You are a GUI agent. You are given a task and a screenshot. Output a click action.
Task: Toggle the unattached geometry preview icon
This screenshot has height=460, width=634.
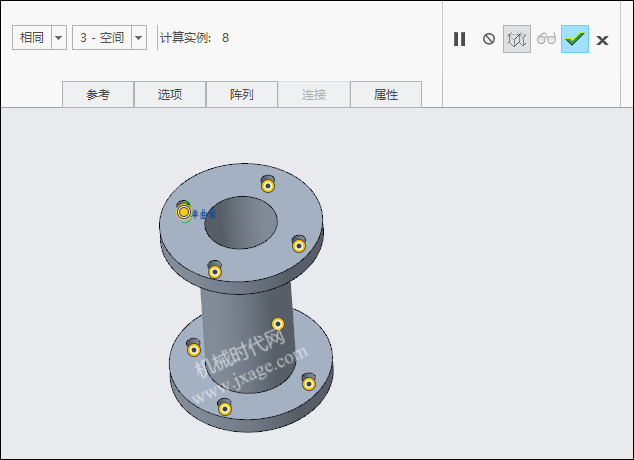coord(517,39)
